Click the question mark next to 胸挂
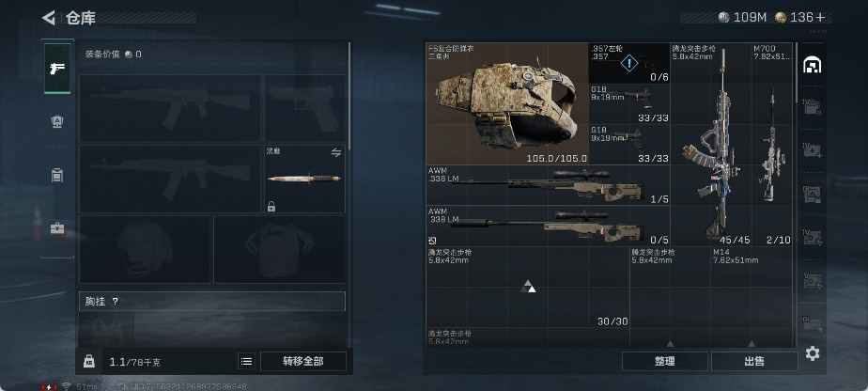Image resolution: width=868 pixels, height=391 pixels. point(116,302)
